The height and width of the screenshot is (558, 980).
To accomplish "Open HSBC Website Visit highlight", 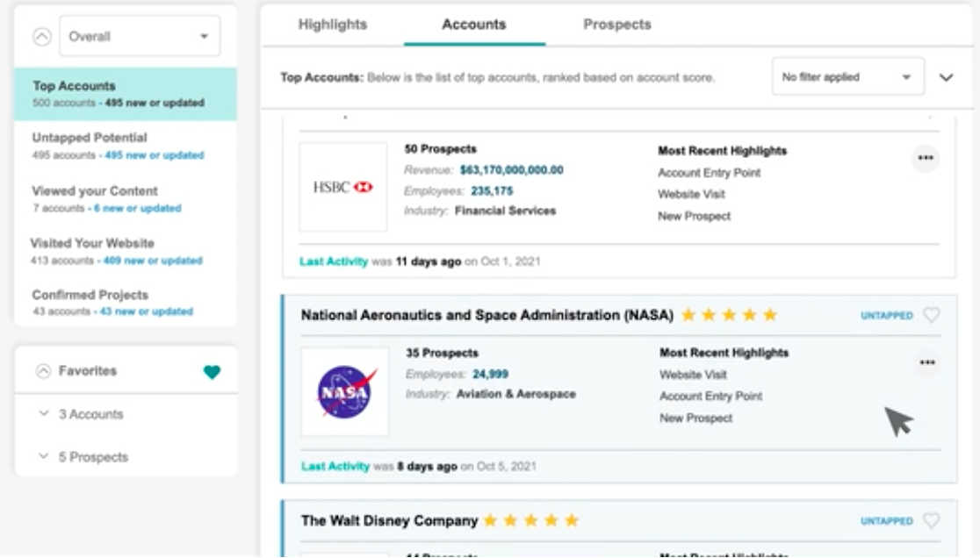I will pyautogui.click(x=691, y=194).
